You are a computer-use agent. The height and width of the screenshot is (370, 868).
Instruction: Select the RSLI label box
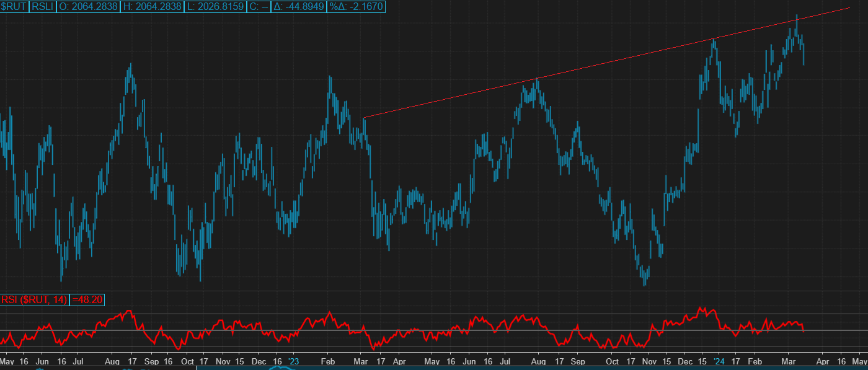point(43,7)
